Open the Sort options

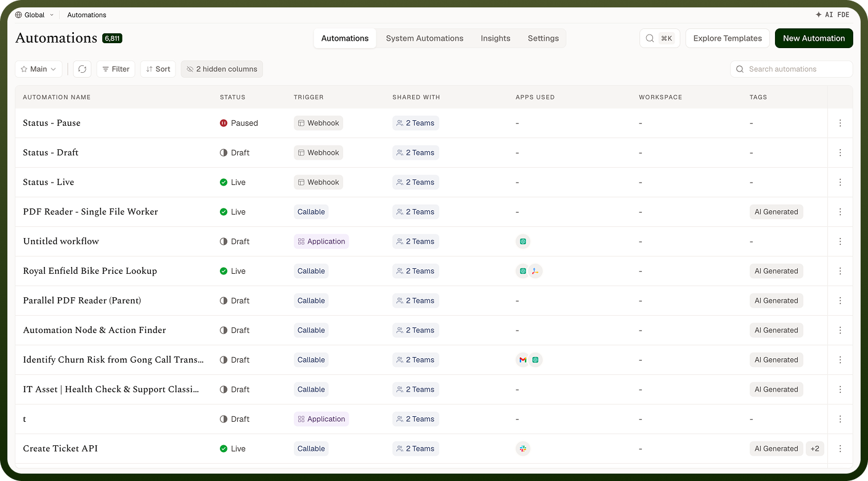pos(158,69)
